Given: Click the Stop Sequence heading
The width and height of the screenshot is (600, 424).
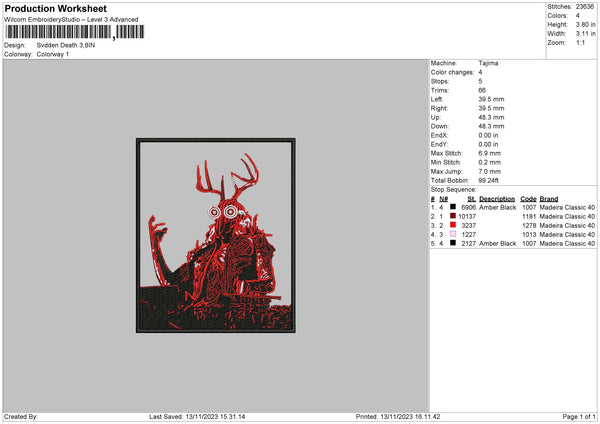Looking at the screenshot, I should (453, 189).
